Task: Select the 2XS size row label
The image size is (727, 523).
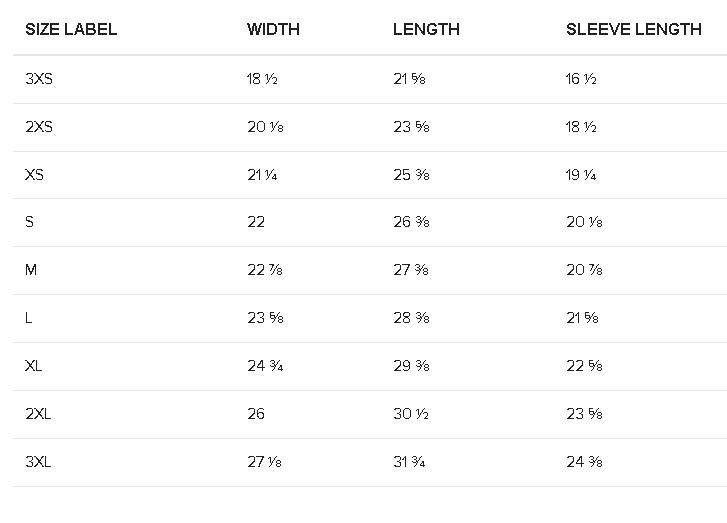Action: point(39,127)
